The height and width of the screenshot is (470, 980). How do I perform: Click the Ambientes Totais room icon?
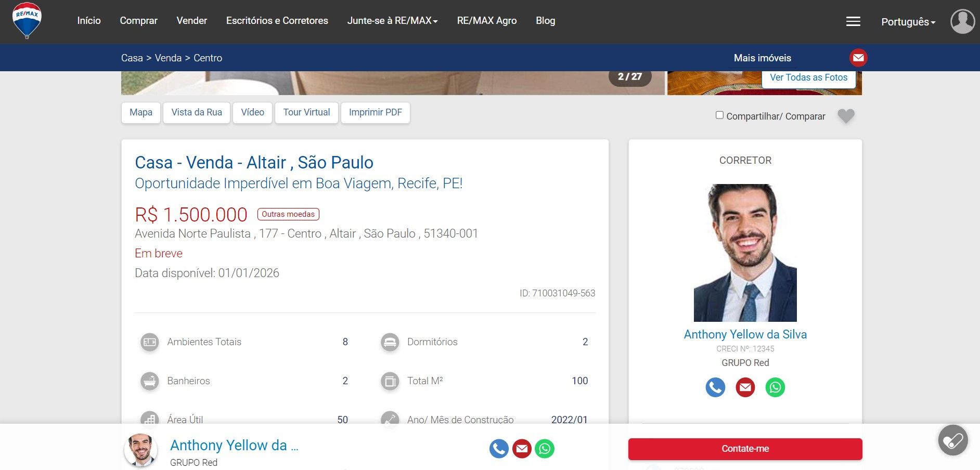150,342
